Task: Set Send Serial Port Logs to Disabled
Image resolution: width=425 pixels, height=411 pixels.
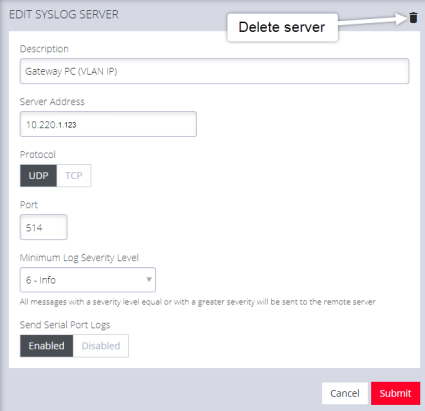Action: [101, 346]
